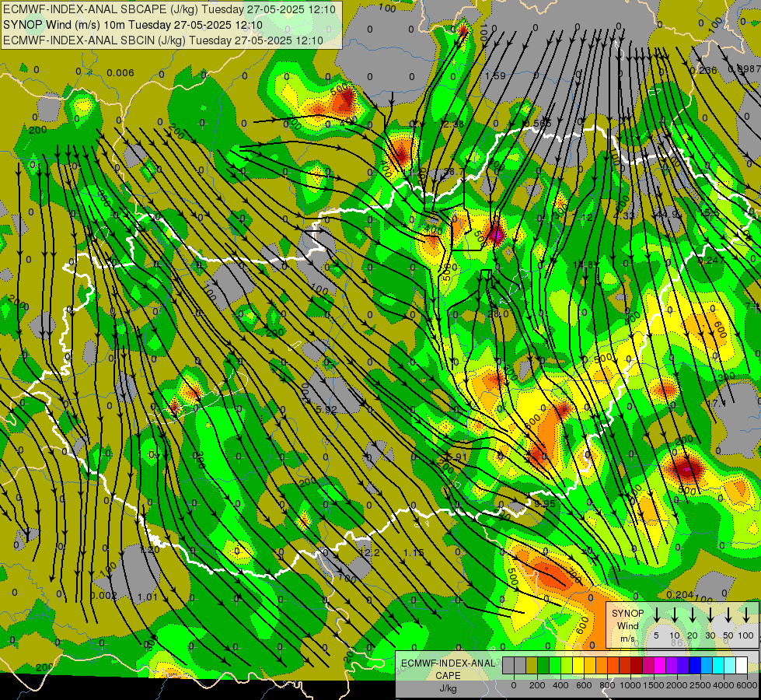Image resolution: width=761 pixels, height=700 pixels.
Task: Click the 14.8 value on the map
Action: 584,264
